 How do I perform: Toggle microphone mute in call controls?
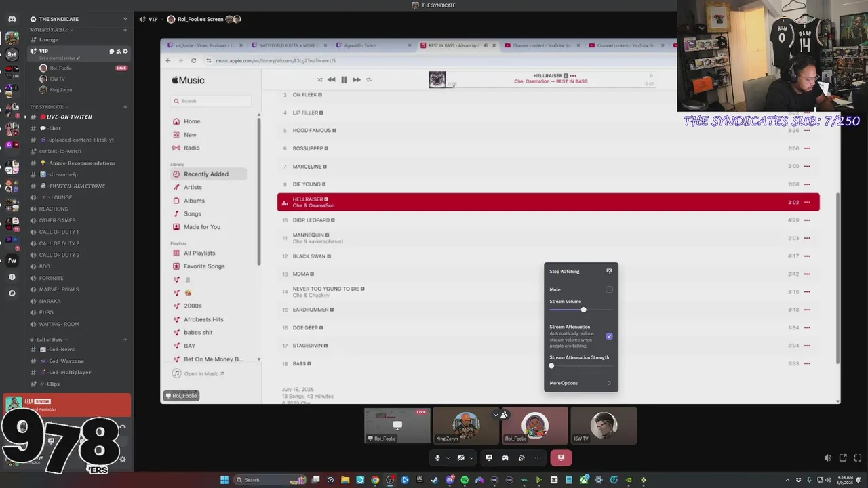pyautogui.click(x=437, y=457)
